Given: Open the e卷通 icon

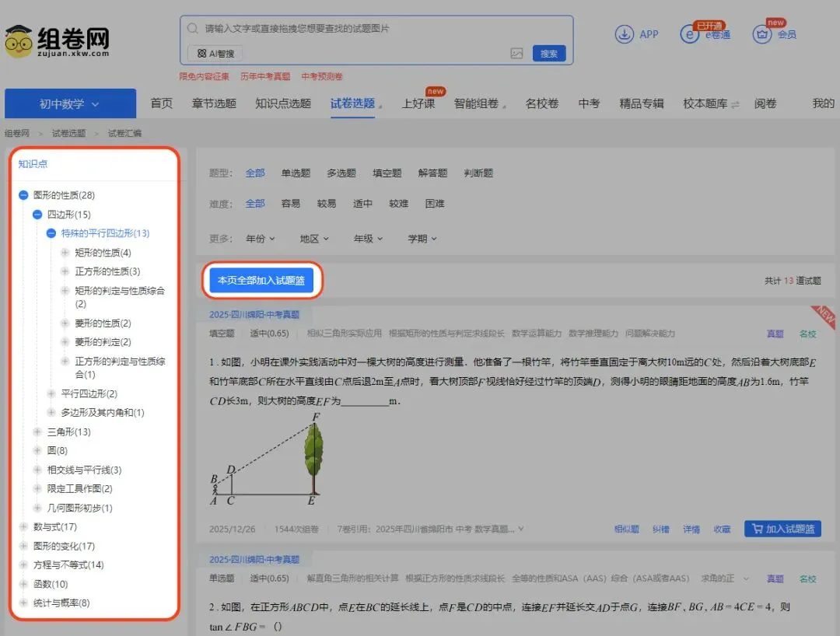Looking at the screenshot, I should point(689,35).
